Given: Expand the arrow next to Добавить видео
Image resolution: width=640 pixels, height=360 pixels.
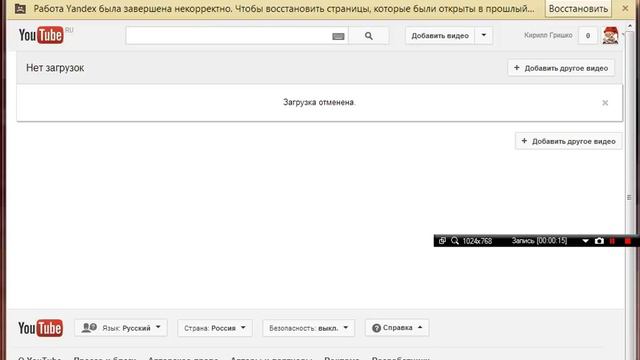Looking at the screenshot, I should (x=484, y=36).
